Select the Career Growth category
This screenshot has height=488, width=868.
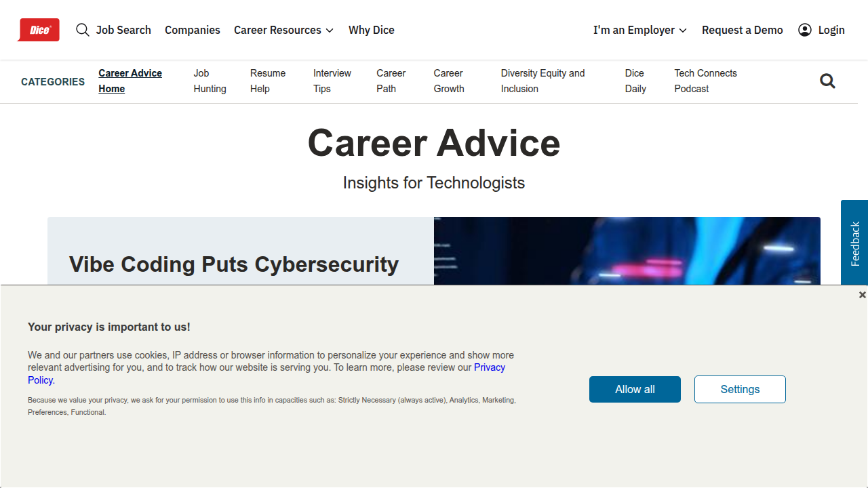point(449,81)
